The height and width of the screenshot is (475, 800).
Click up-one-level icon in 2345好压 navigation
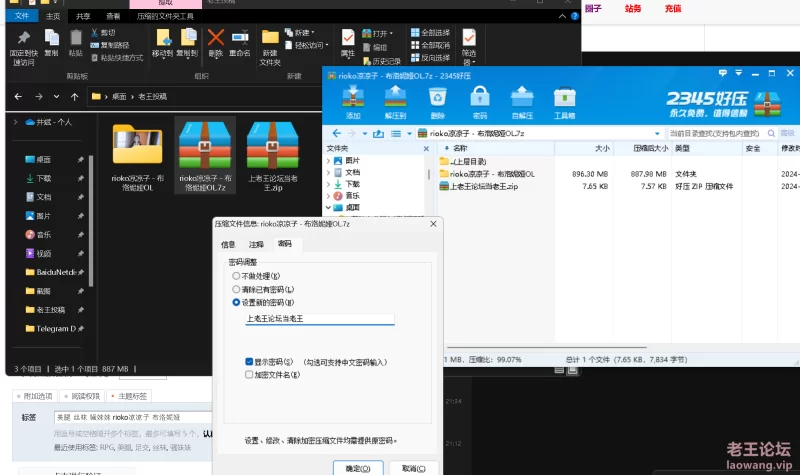coord(378,134)
